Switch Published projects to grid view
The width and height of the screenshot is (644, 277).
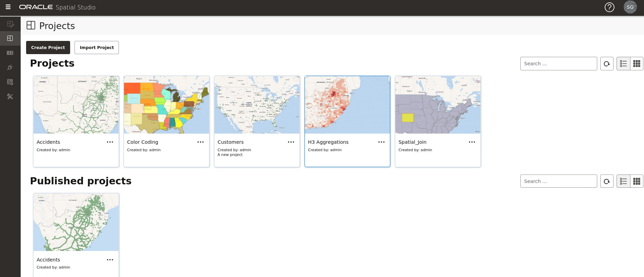[637, 181]
